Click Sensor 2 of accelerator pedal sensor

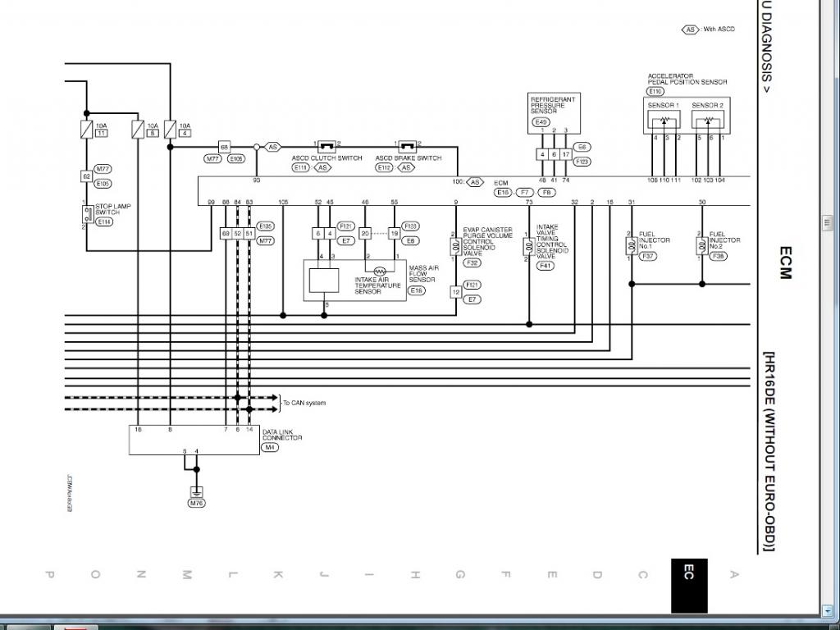[x=708, y=121]
